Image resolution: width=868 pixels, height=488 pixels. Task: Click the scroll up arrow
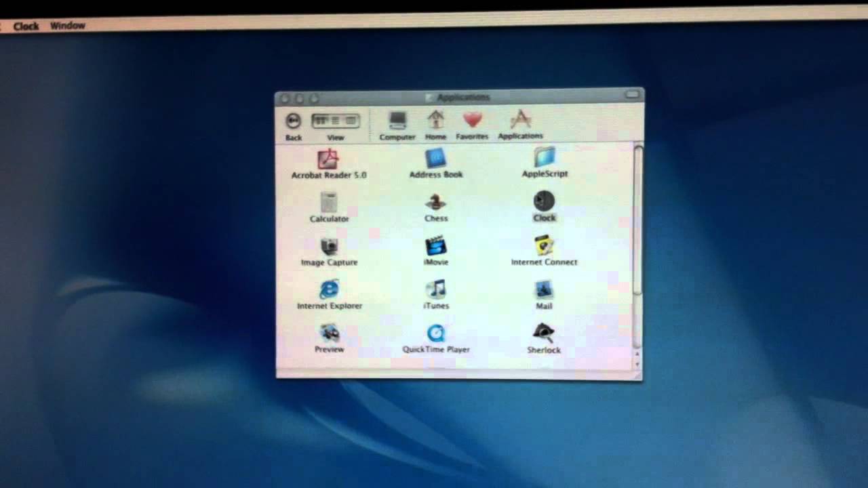pos(637,354)
